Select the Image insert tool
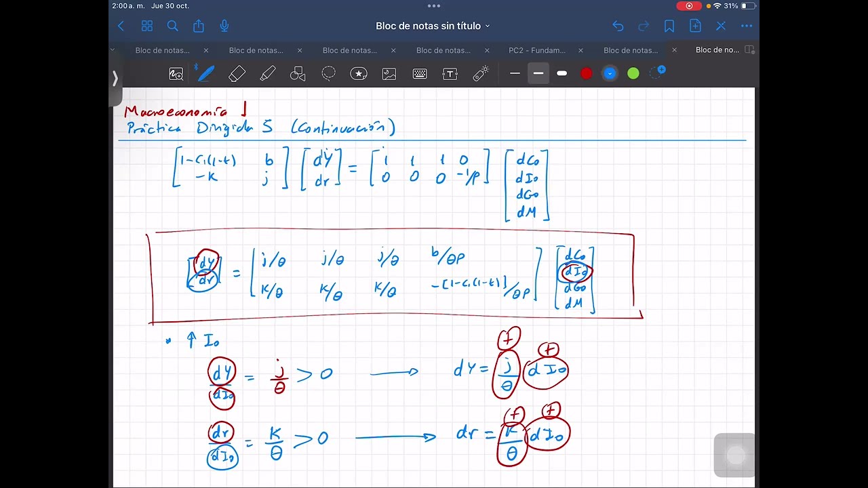868x488 pixels. (389, 74)
